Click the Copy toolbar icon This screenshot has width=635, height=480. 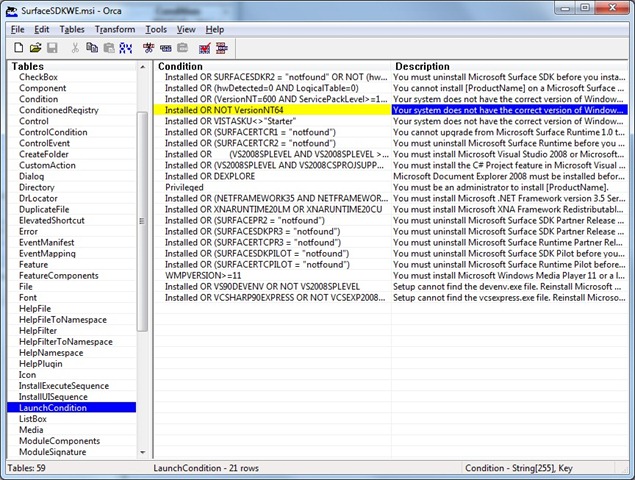click(x=92, y=48)
